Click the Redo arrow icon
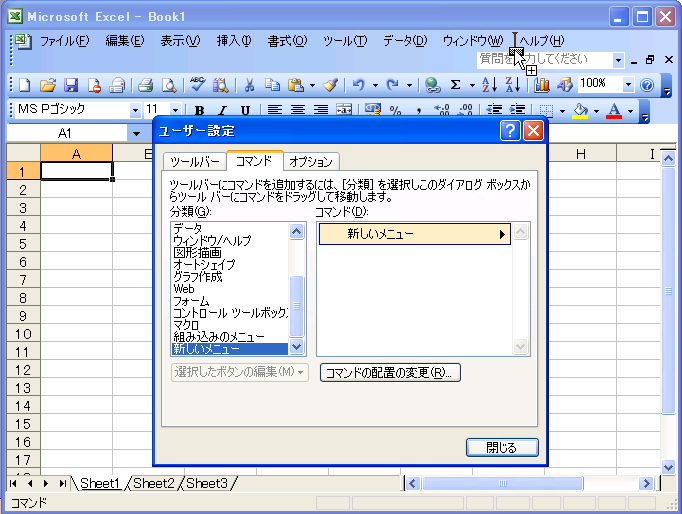The height and width of the screenshot is (514, 682). pyautogui.click(x=393, y=85)
